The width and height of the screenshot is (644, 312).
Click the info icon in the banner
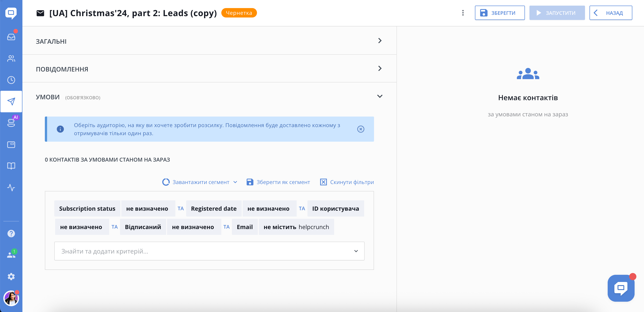click(x=60, y=129)
